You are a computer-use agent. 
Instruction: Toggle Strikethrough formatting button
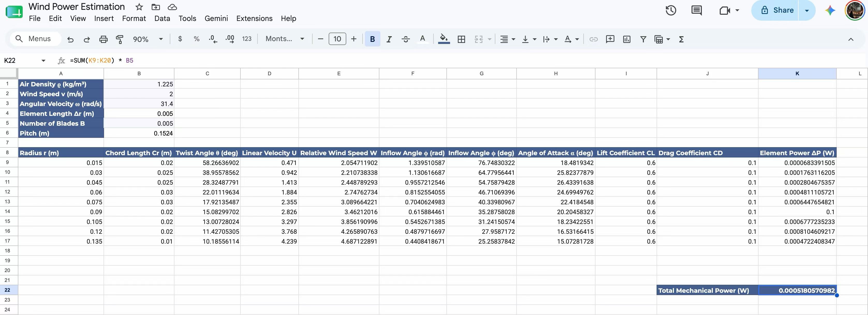(406, 39)
